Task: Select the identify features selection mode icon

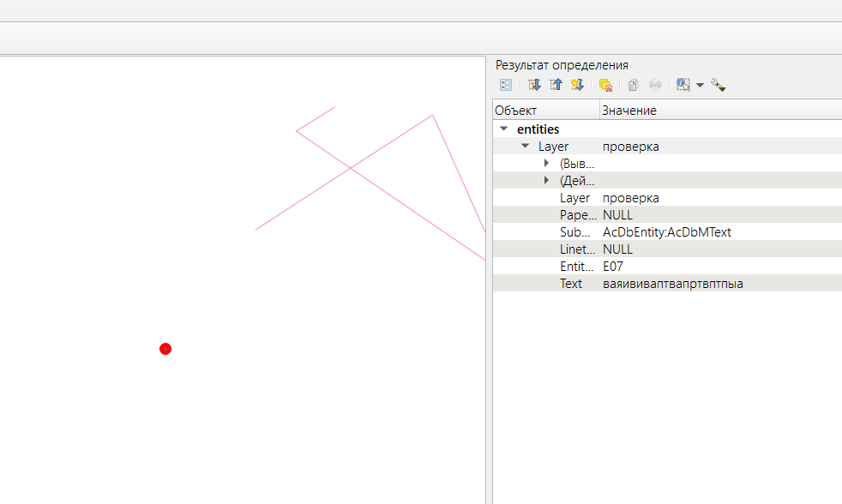Action: click(683, 85)
